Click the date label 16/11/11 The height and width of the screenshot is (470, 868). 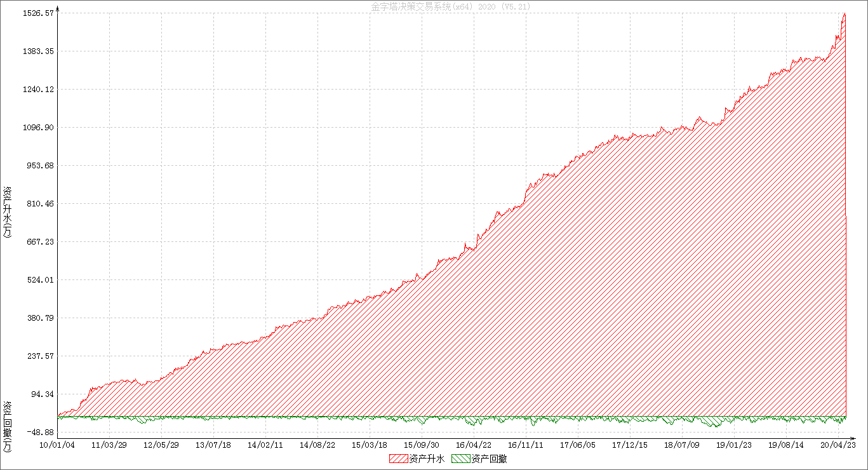pyautogui.click(x=526, y=445)
